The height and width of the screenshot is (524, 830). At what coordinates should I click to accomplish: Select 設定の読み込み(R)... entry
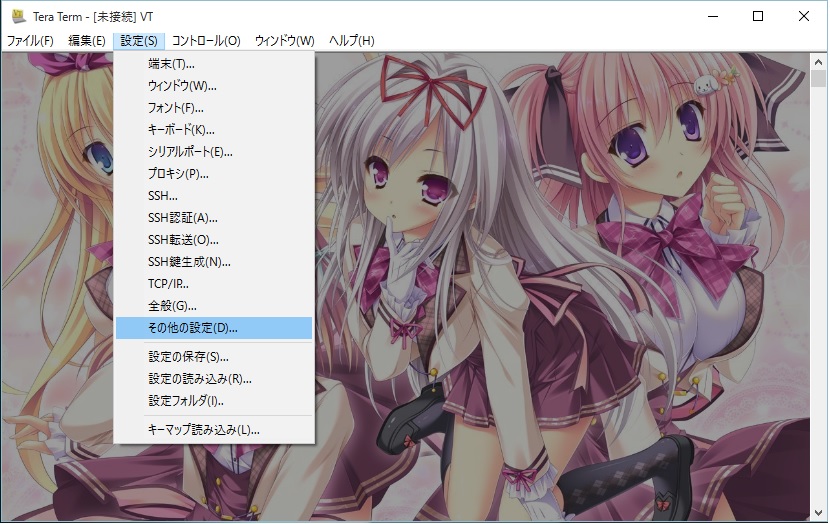(x=214, y=378)
